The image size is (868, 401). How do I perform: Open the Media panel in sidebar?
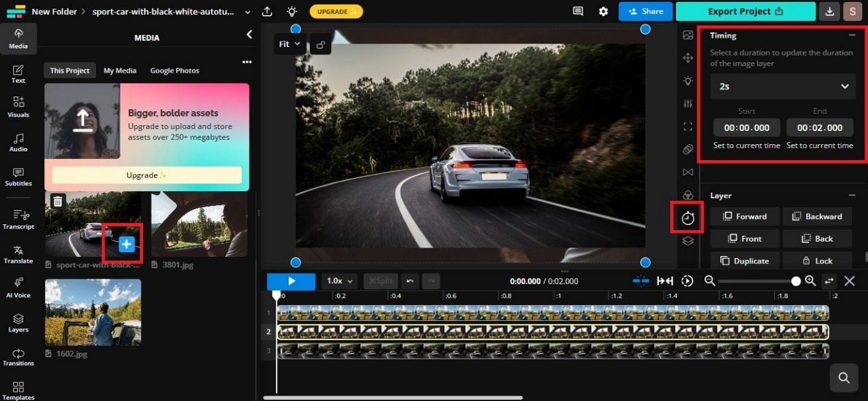click(18, 38)
